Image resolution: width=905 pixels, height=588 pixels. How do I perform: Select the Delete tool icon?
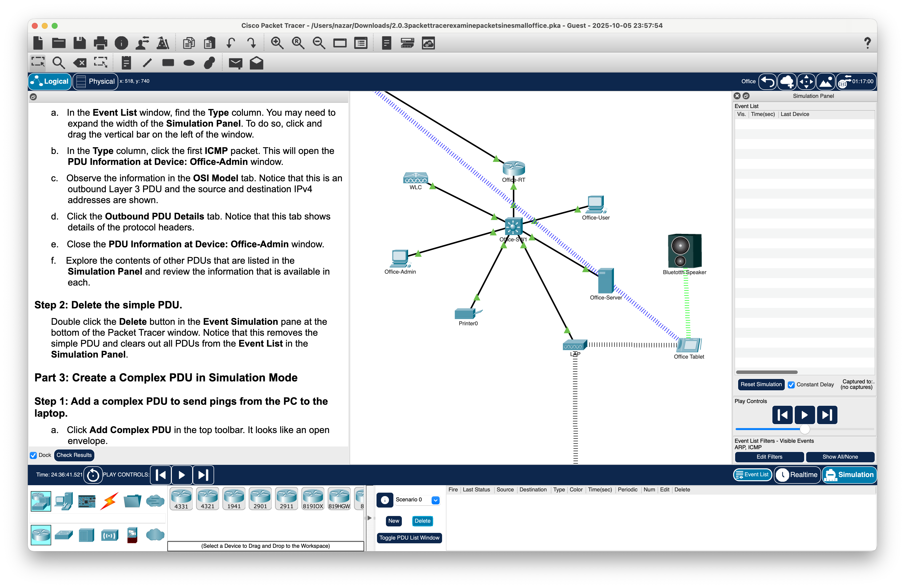click(80, 63)
